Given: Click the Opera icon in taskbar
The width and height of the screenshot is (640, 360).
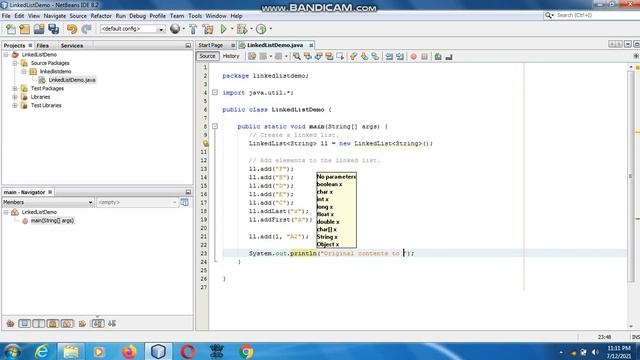Looking at the screenshot, I should 187,351.
